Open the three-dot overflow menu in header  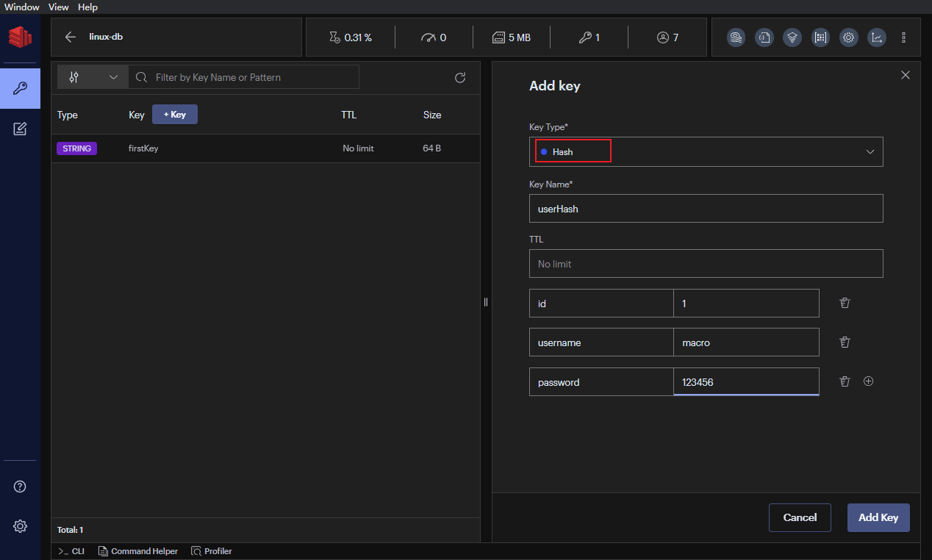coord(904,37)
